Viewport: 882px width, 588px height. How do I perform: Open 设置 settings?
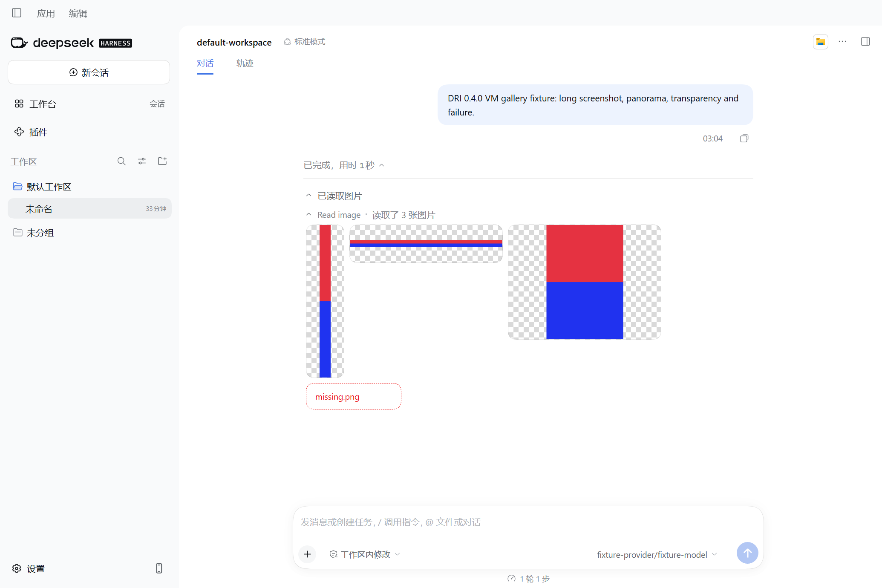click(x=36, y=569)
